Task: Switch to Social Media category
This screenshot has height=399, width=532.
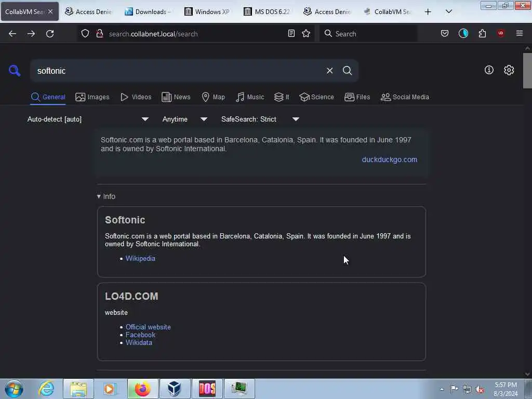Action: click(x=405, y=97)
